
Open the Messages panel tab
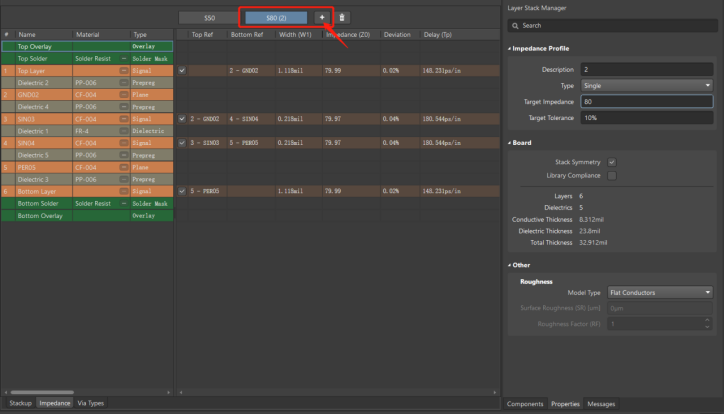pyautogui.click(x=601, y=404)
